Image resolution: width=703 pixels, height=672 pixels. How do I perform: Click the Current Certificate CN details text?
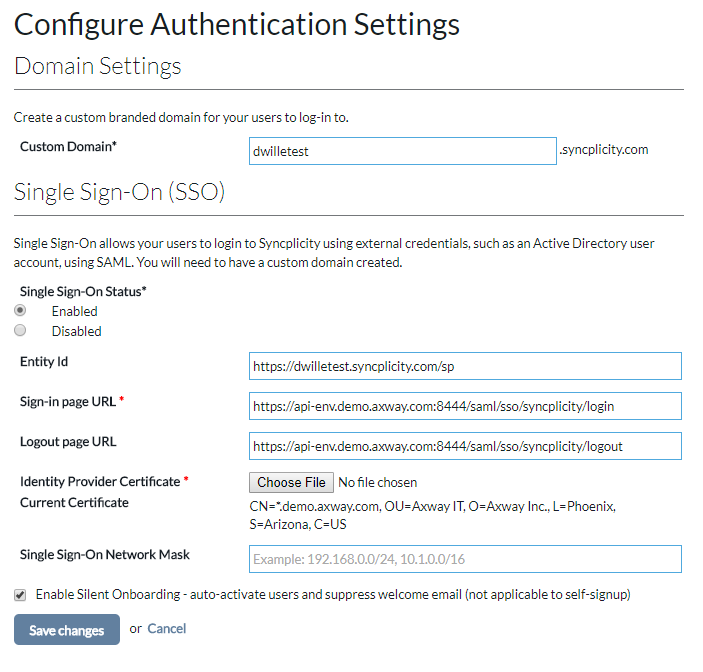(x=433, y=515)
